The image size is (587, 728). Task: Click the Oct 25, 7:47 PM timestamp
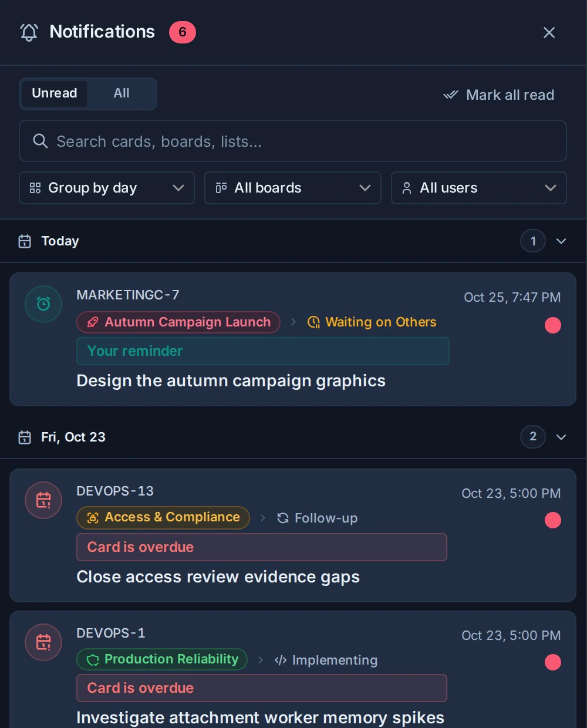pos(512,297)
